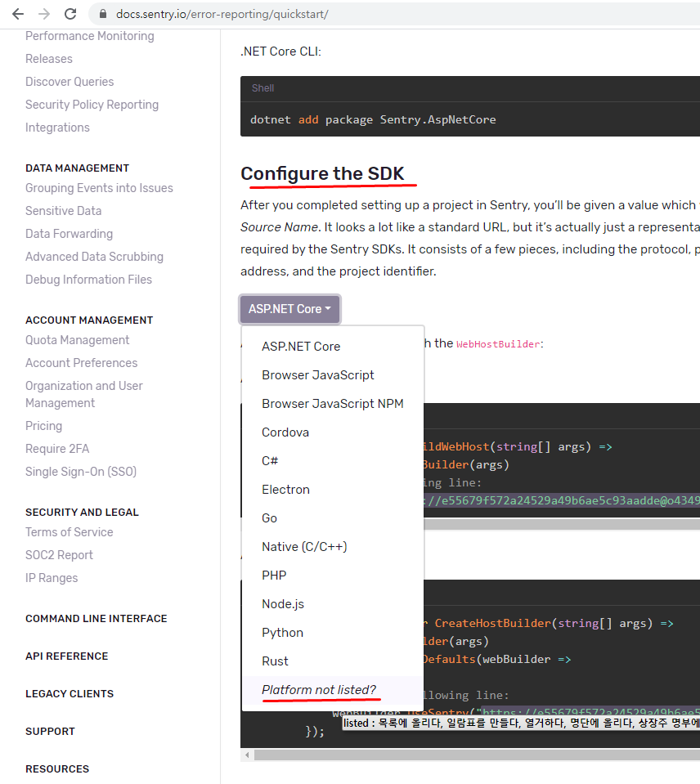Image resolution: width=700 pixels, height=784 pixels.
Task: Open the IP Ranges link
Action: pos(52,578)
